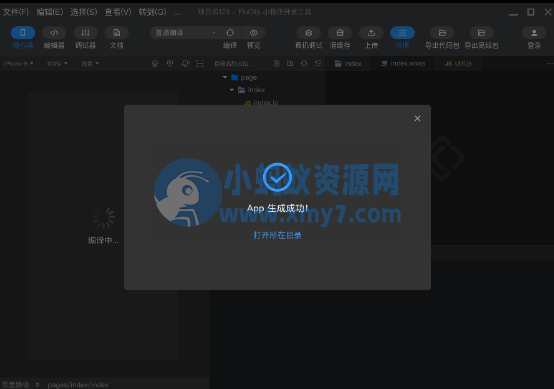Open the iPhone 8 device dropdown
Image resolution: width=554 pixels, height=389 pixels.
click(x=18, y=64)
